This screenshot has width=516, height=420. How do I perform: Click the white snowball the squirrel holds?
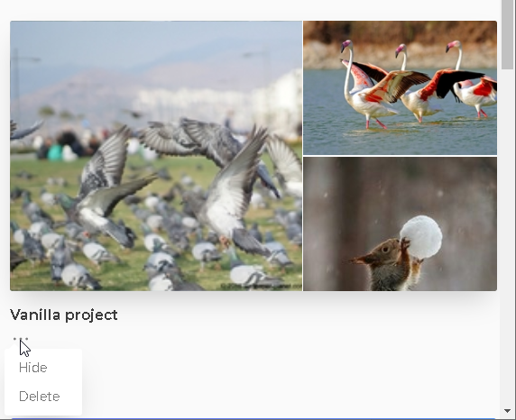[421, 237]
